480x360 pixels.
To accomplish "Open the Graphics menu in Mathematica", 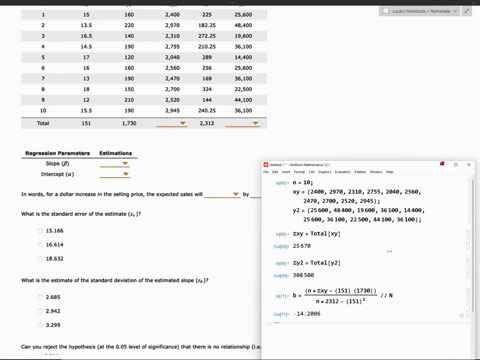I will pyautogui.click(x=324, y=172).
